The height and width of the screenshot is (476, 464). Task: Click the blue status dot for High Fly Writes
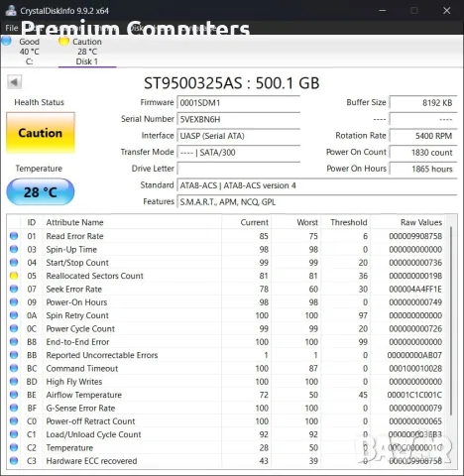click(x=14, y=382)
